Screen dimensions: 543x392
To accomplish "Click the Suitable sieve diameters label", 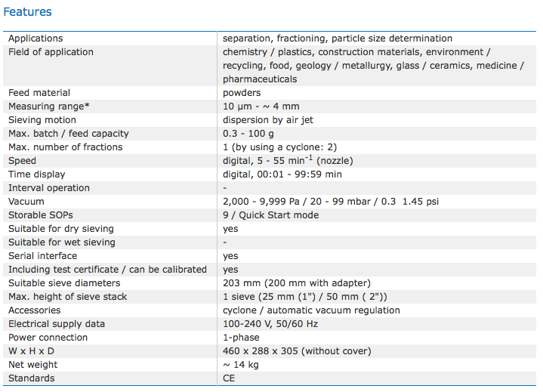I will [66, 283].
